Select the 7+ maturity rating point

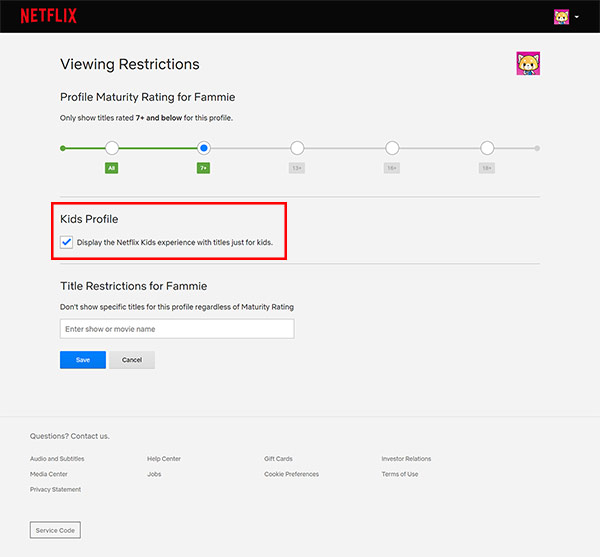204,148
